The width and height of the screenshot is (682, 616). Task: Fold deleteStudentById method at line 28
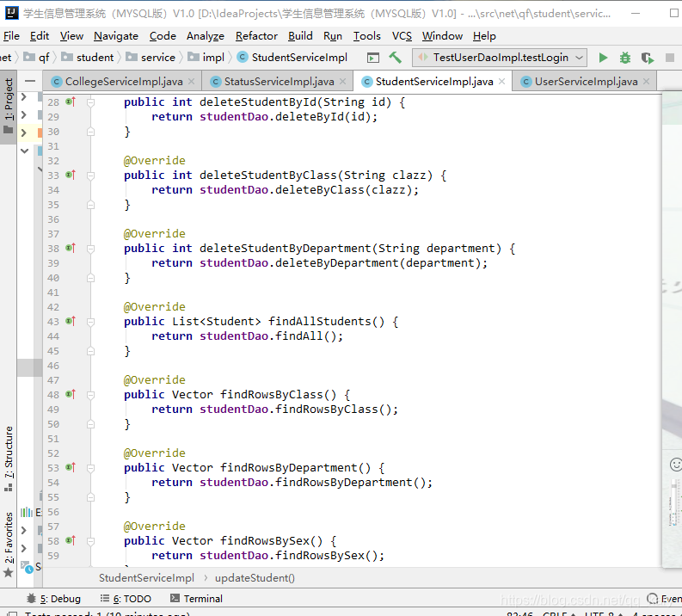(x=90, y=102)
